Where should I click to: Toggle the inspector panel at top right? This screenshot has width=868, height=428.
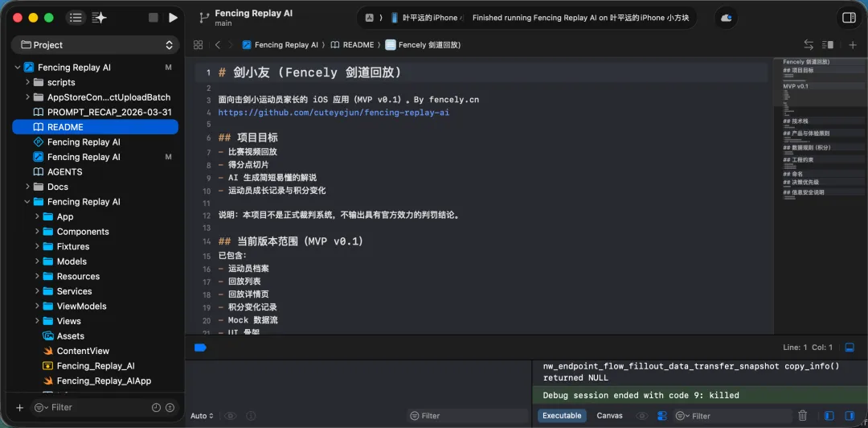(849, 18)
